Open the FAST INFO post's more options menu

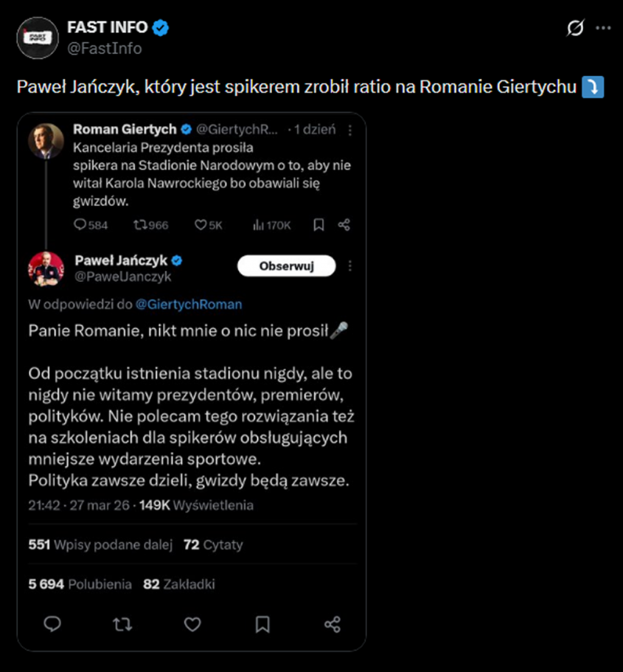tap(603, 28)
